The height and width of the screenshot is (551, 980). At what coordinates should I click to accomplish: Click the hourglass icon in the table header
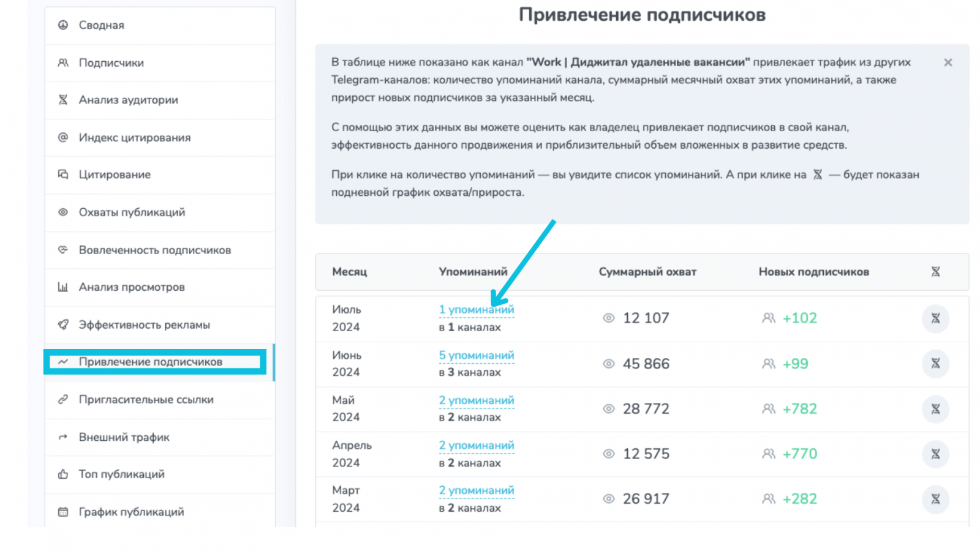[x=935, y=272]
